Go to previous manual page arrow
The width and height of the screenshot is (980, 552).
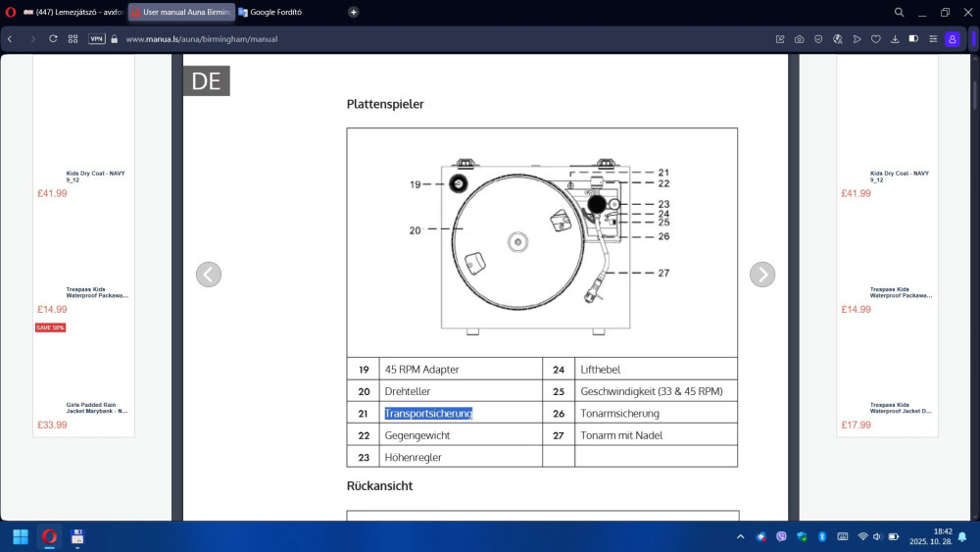click(x=209, y=275)
